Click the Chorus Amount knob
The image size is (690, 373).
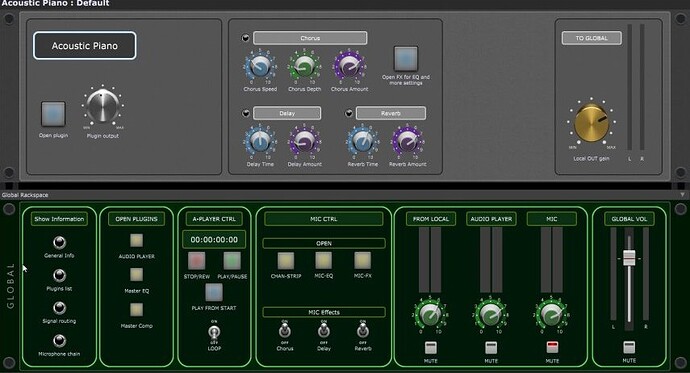click(x=349, y=67)
